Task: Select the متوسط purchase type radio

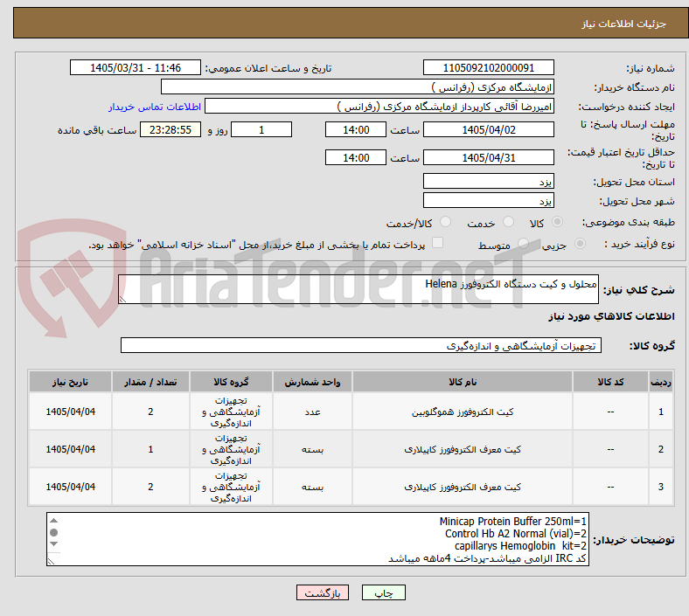Action: pos(523,244)
